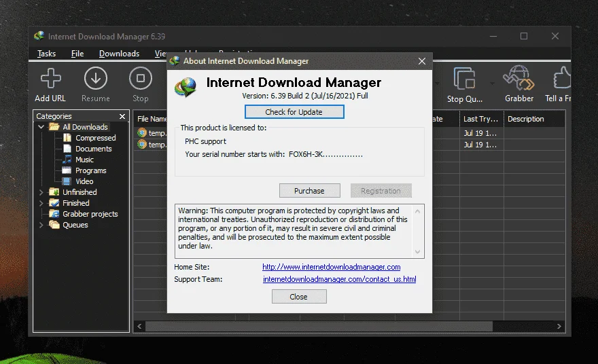Select Grabber projects in the tree
Image resolution: width=598 pixels, height=364 pixels.
tap(90, 214)
